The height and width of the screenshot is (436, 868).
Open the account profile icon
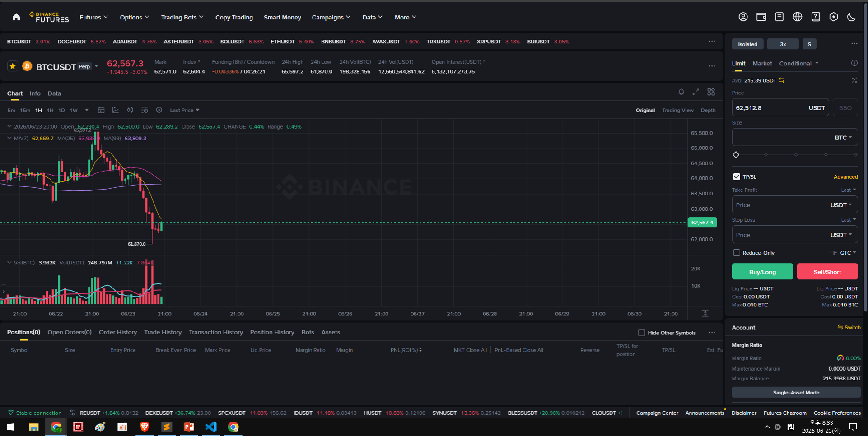[743, 17]
